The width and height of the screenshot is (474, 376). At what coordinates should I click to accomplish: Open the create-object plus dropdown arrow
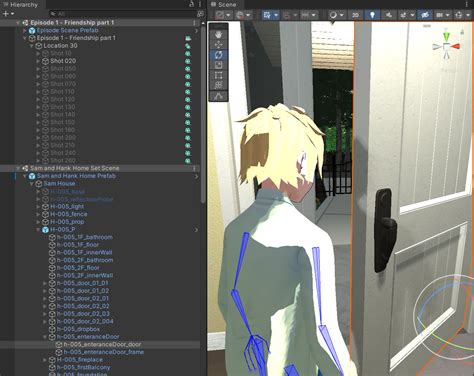12,14
